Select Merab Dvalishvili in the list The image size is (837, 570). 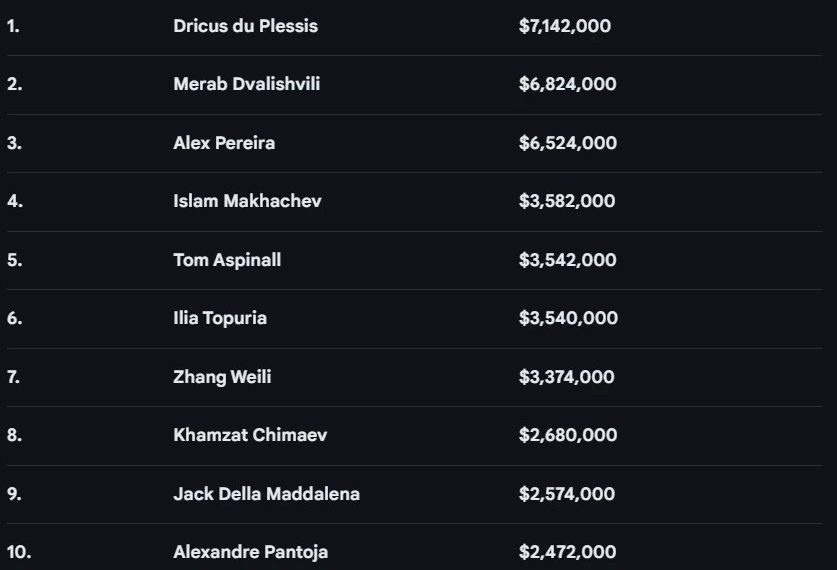(x=246, y=84)
